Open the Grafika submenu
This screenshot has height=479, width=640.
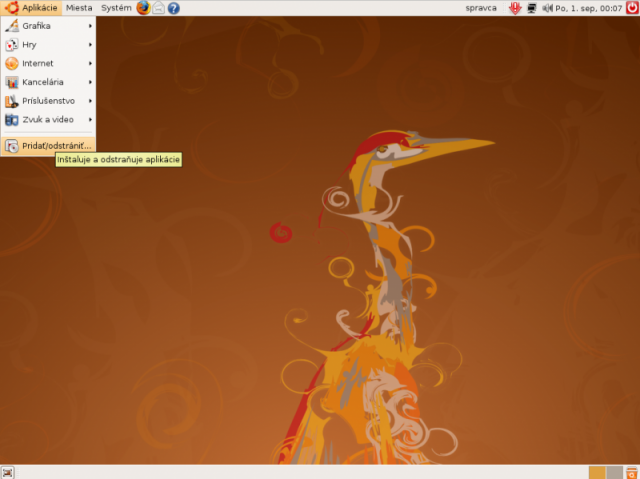click(48, 26)
